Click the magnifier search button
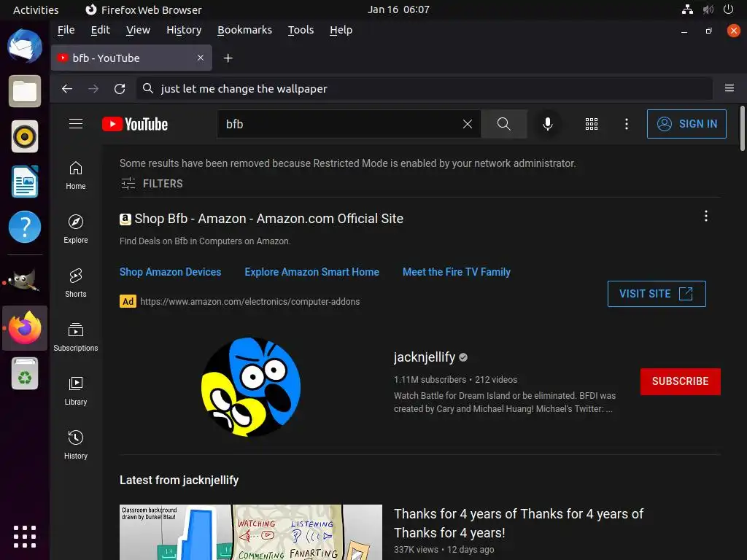The image size is (747, 560). click(503, 124)
